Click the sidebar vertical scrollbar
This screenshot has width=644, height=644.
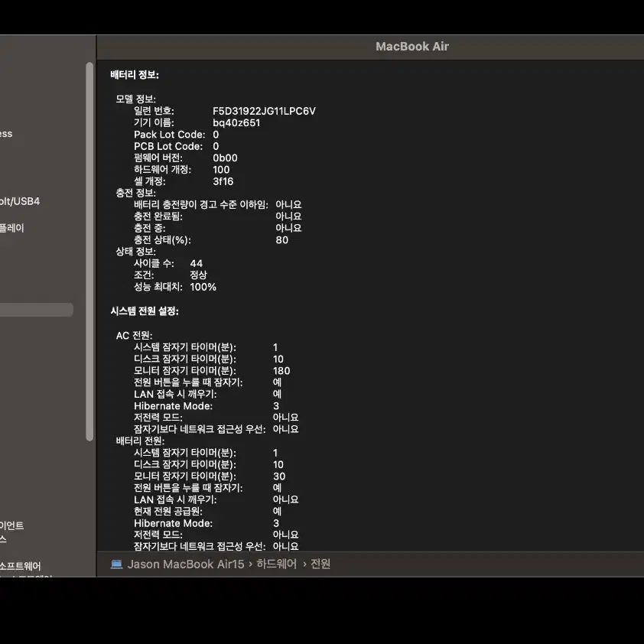click(x=89, y=252)
